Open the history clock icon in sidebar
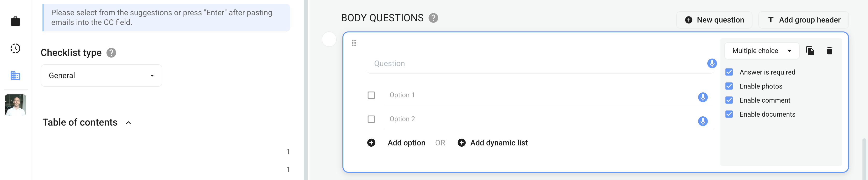 tap(15, 49)
